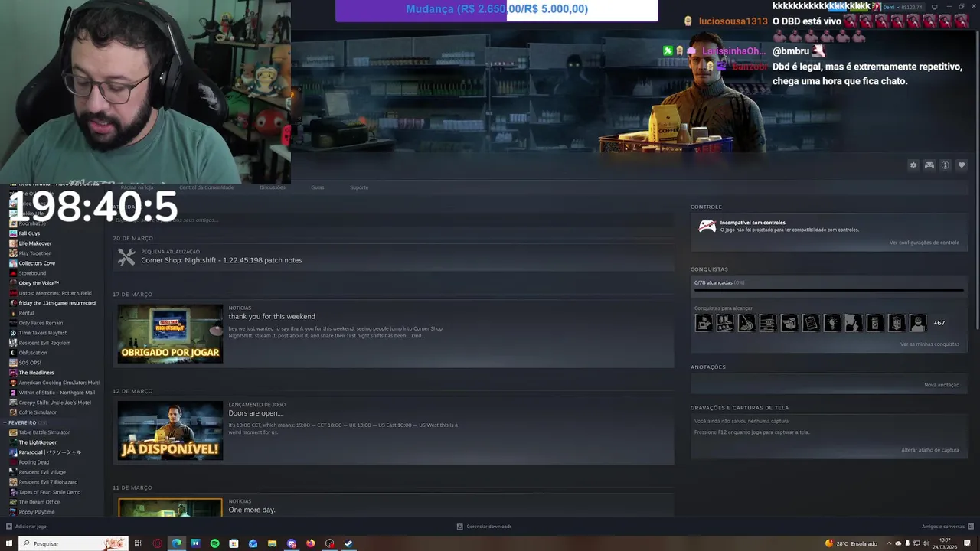Open JÁ DISPONÍVEL news thumbnail
This screenshot has height=551, width=980.
tap(170, 431)
